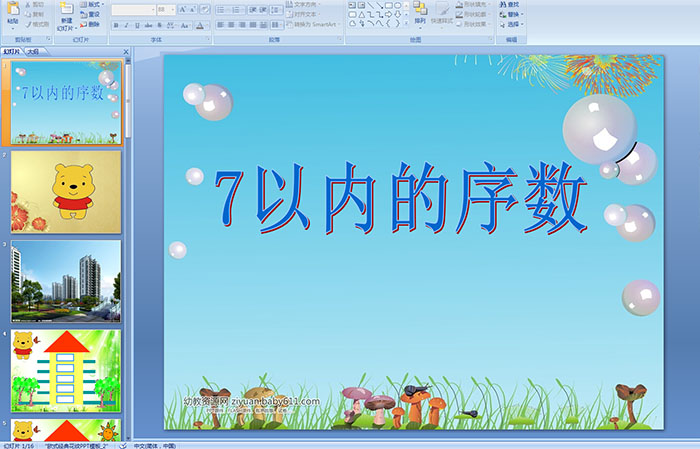700x449 pixels.
Task: Close the slides thumbnail pane
Action: [126, 52]
